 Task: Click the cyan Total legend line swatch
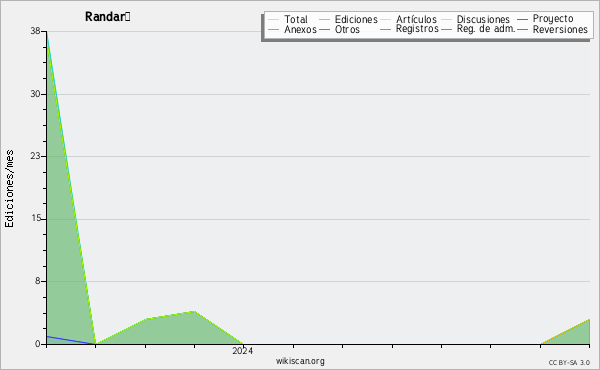coord(274,19)
